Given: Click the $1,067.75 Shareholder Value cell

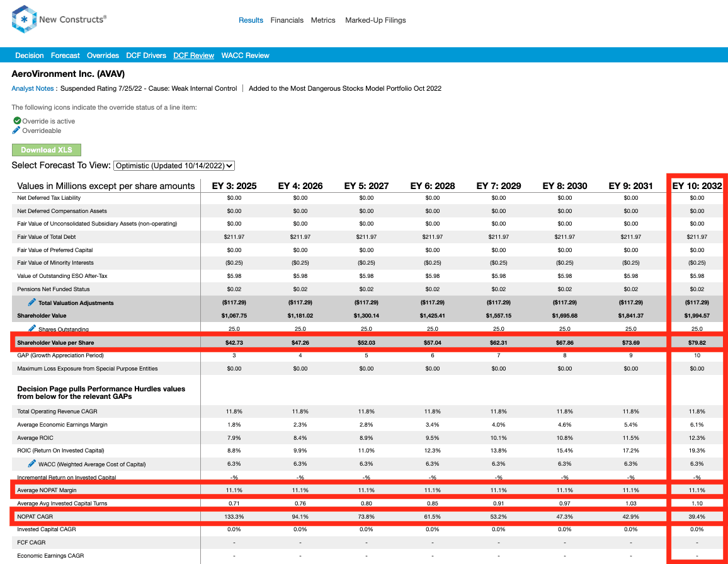Looking at the screenshot, I should click(x=234, y=316).
